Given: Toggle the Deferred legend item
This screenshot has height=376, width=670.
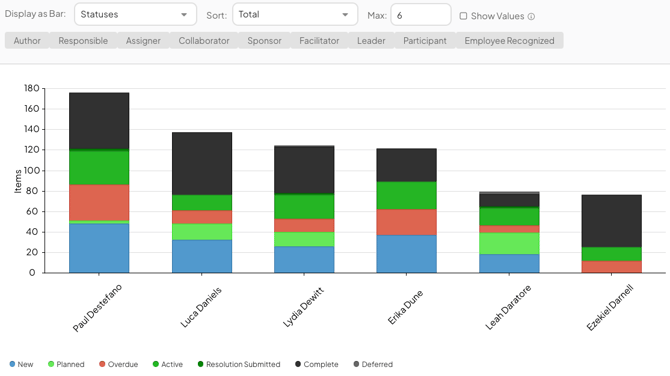Looking at the screenshot, I should [373, 364].
